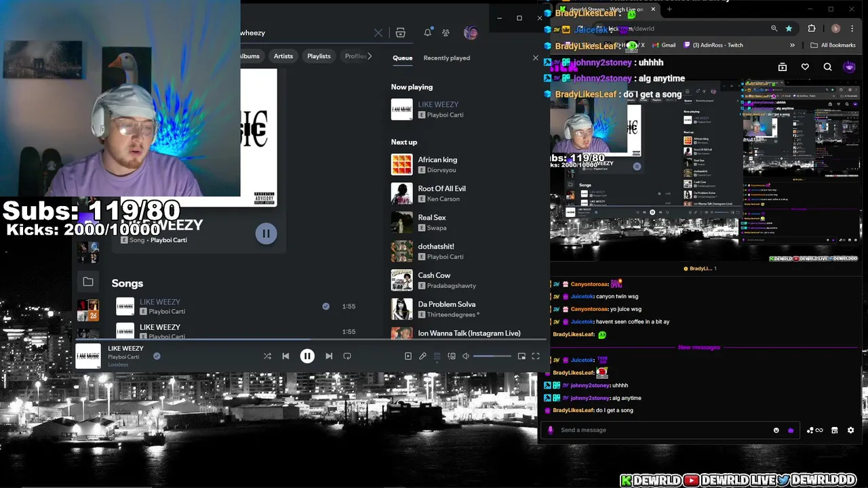The height and width of the screenshot is (488, 868).
Task: Toggle shuffle in the music player bar
Action: point(267,356)
